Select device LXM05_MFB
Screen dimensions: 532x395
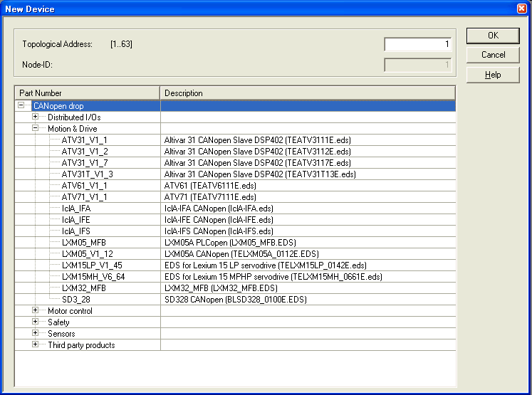tap(84, 243)
